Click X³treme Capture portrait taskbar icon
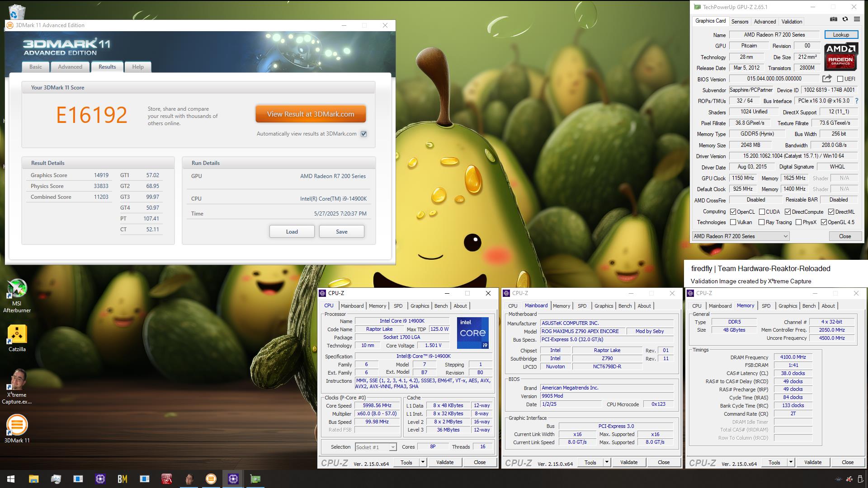 pos(189,479)
